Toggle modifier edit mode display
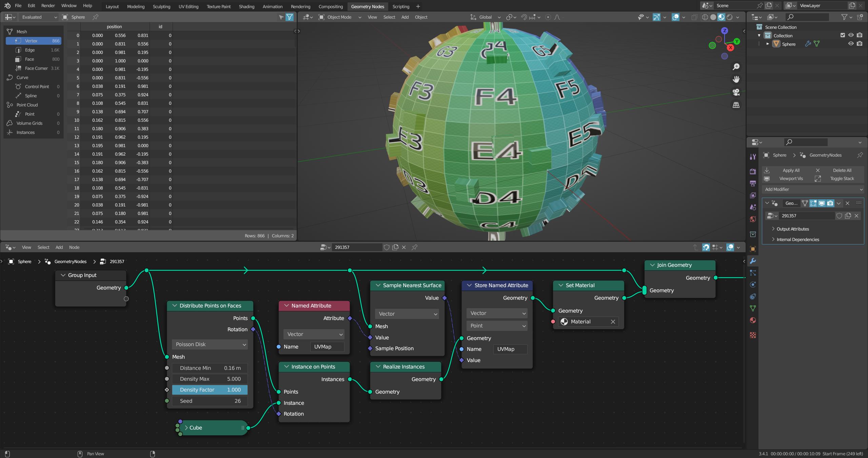The image size is (868, 458). (x=813, y=203)
